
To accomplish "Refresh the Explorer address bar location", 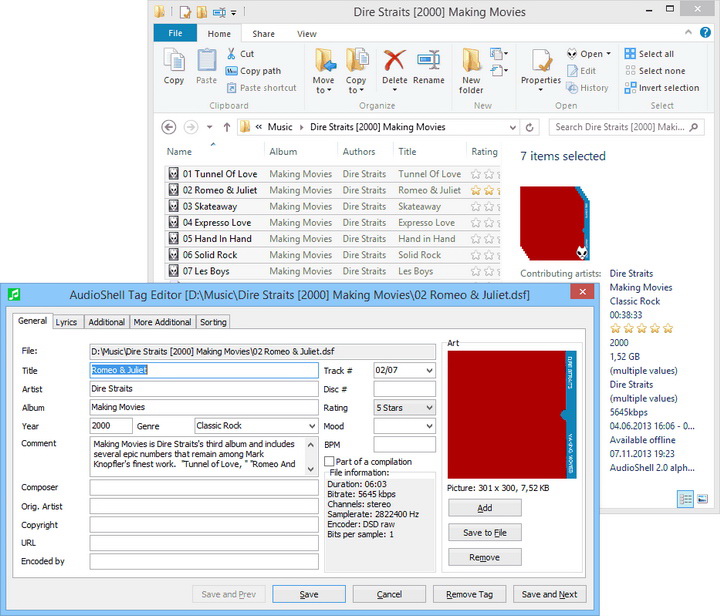I will [x=530, y=127].
